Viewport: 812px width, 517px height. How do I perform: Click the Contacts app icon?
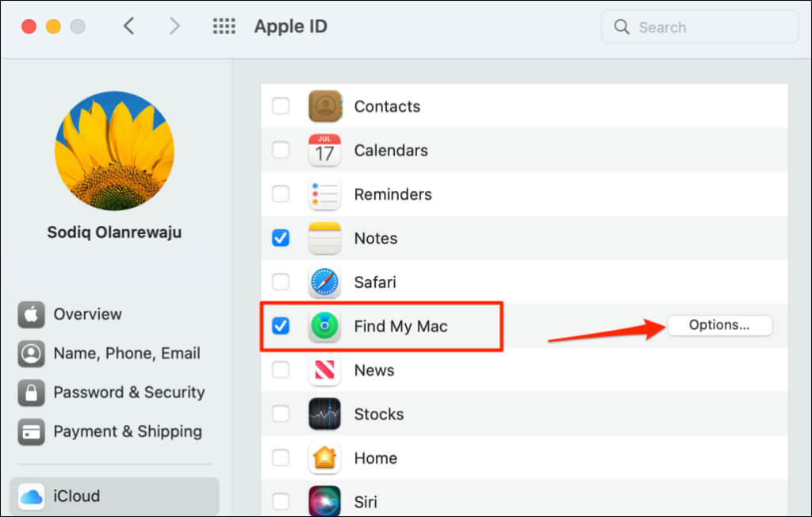324,106
